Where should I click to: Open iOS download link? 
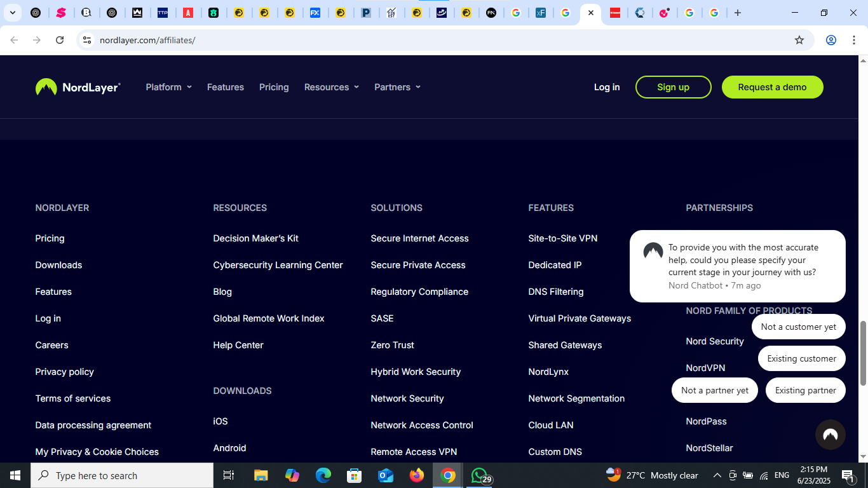[x=220, y=421]
